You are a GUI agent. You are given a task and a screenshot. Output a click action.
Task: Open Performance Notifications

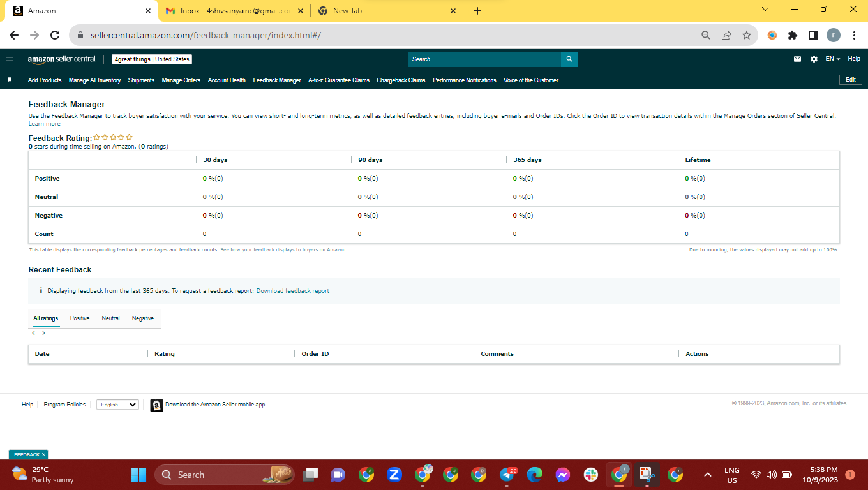464,80
